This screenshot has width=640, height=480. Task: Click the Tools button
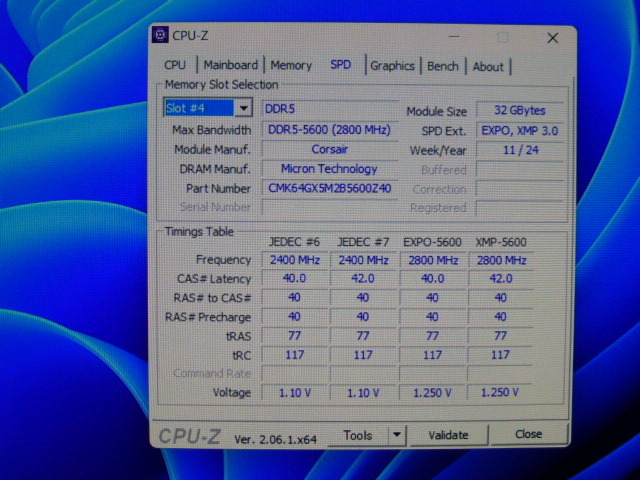[358, 436]
